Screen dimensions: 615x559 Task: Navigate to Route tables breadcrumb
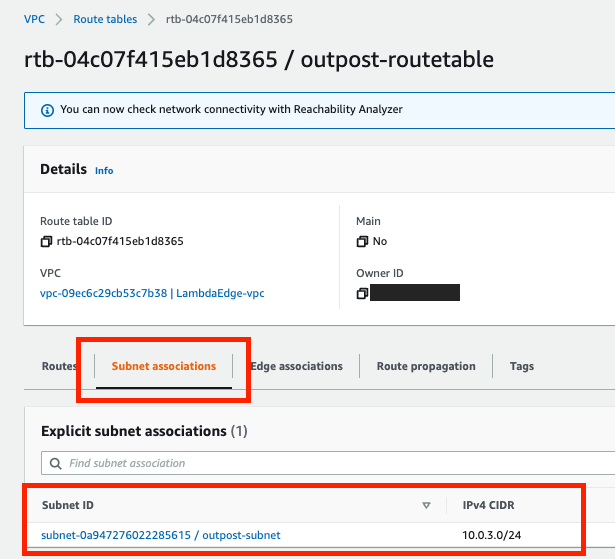pyautogui.click(x=105, y=19)
